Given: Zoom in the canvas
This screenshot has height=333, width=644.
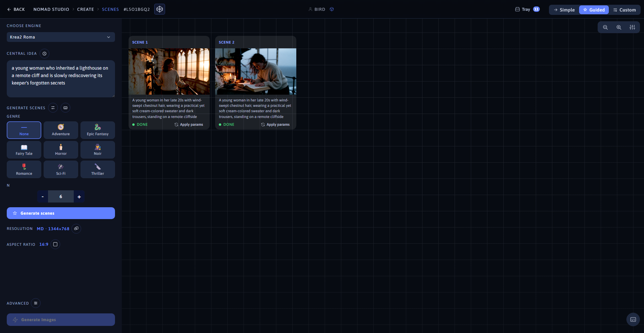Looking at the screenshot, I should point(619,27).
